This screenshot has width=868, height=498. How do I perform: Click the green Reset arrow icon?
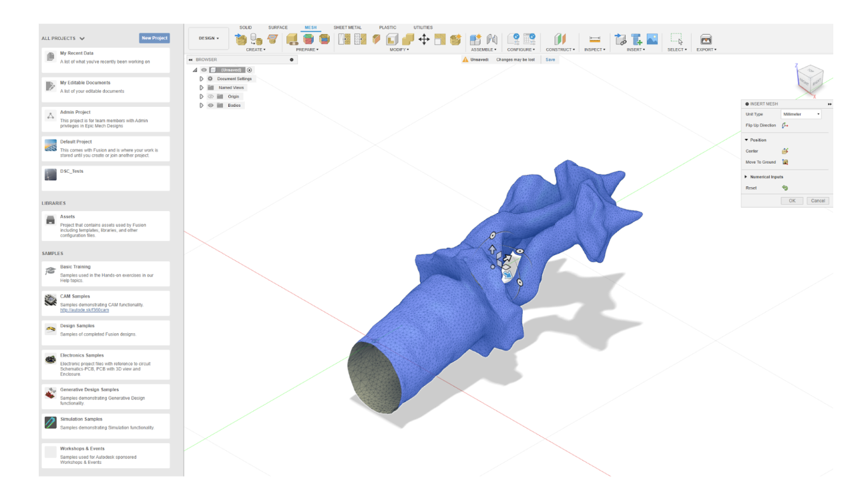(x=785, y=188)
